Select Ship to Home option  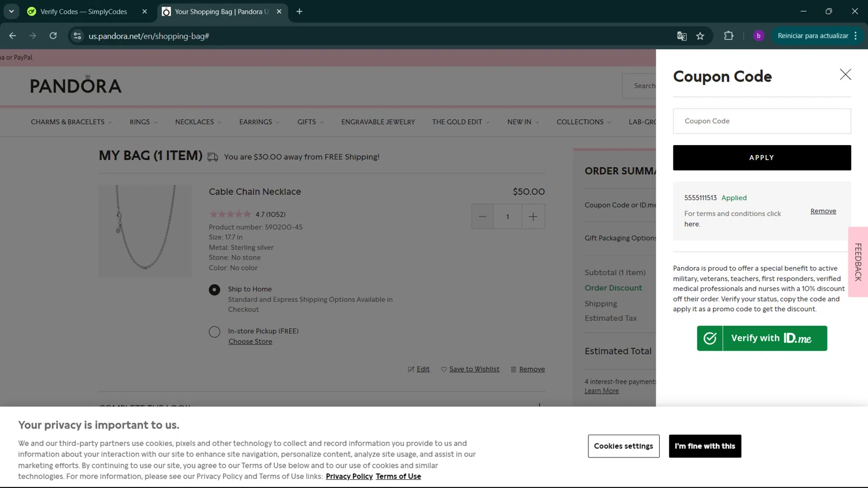pos(215,290)
